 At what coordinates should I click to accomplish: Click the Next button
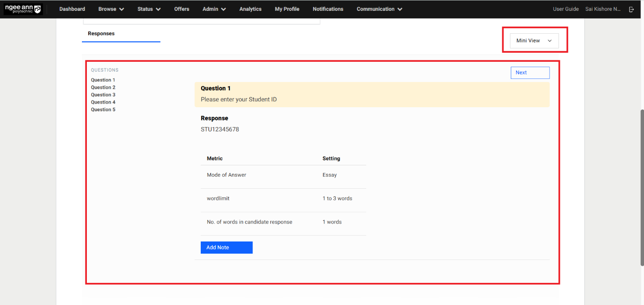click(x=530, y=73)
